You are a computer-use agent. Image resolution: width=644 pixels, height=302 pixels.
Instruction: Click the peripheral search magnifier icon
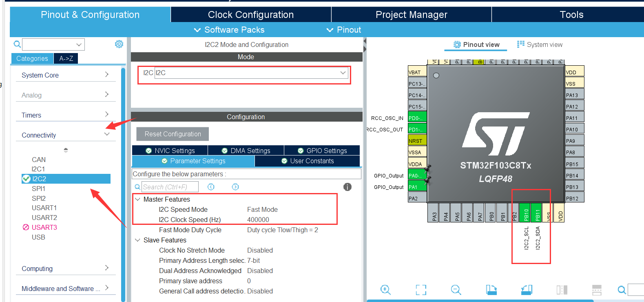(x=17, y=44)
